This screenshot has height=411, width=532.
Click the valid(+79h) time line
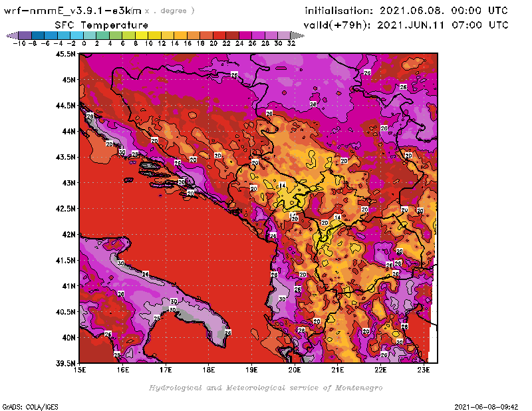[x=406, y=25]
